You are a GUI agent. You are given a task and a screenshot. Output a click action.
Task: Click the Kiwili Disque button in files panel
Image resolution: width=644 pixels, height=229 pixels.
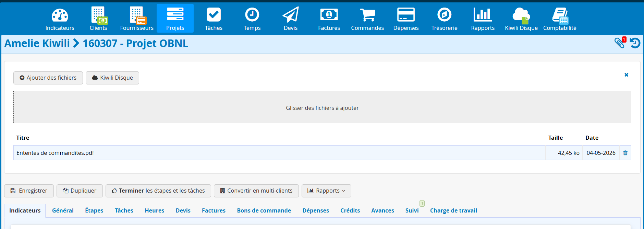coord(112,78)
